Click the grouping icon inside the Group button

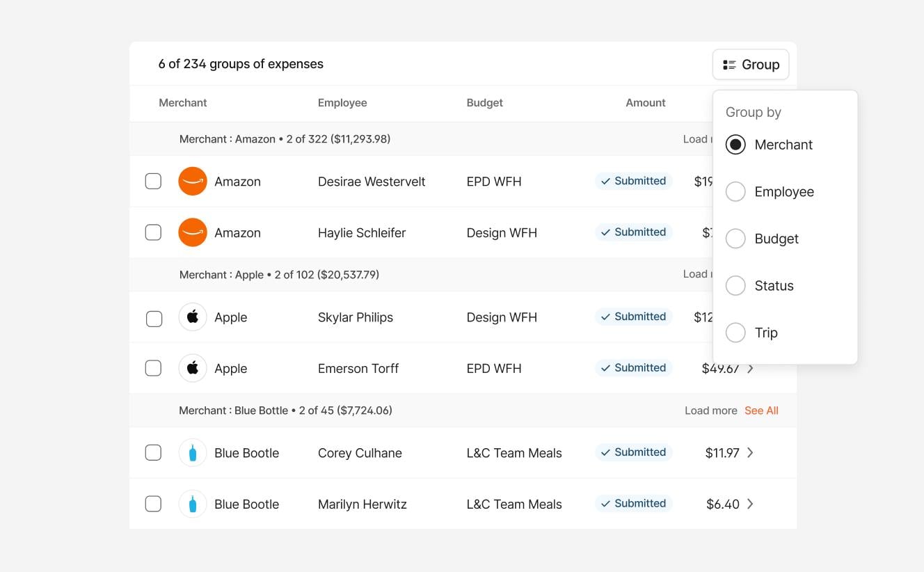tap(729, 64)
